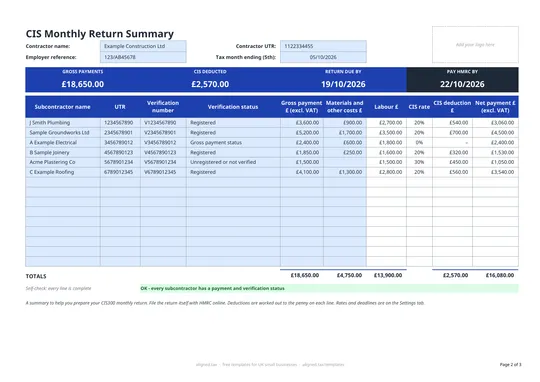Screen dimensions: 540x382
Task: Select the 'Sample Groundworks Ltd' name cell
Action: [63, 133]
